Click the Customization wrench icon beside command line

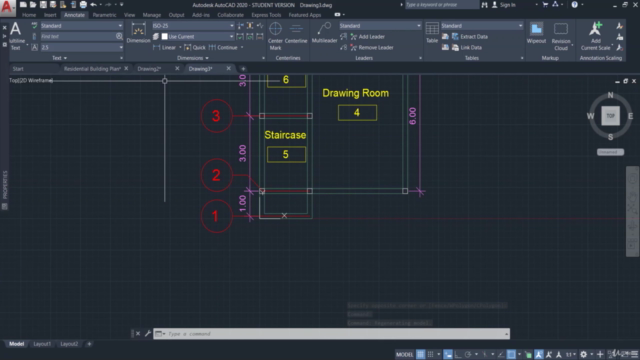pos(148,333)
